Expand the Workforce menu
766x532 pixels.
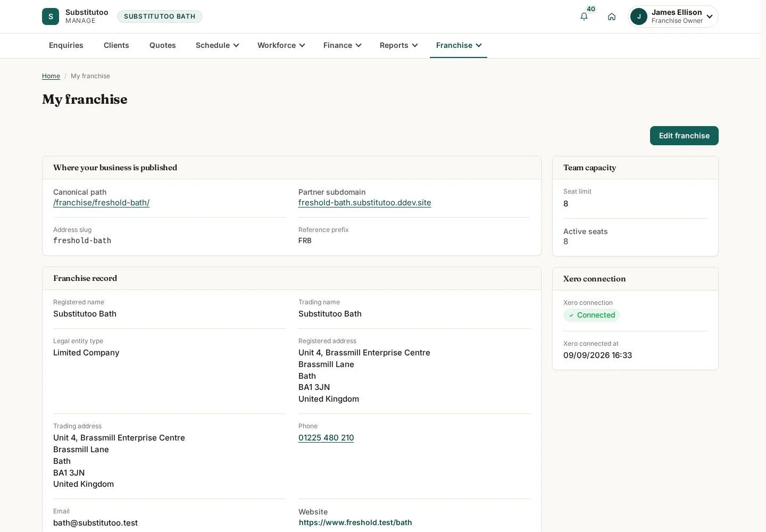point(281,45)
